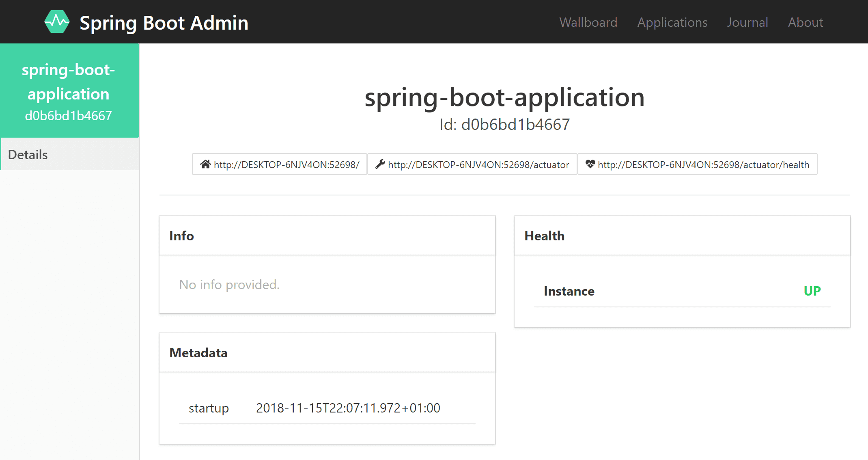Open the /actuator management URL link

click(x=478, y=164)
